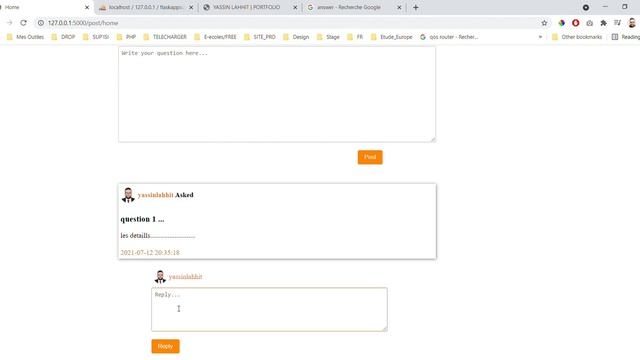Grab the Reply textarea resize handle
The image size is (640, 360).
click(x=384, y=328)
